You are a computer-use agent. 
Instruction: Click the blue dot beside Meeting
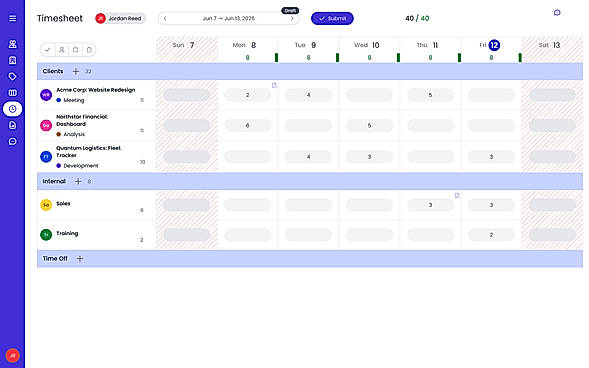click(59, 100)
